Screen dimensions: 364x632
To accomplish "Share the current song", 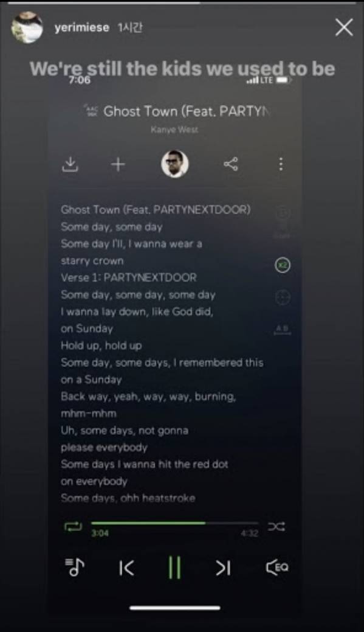I will coord(231,164).
